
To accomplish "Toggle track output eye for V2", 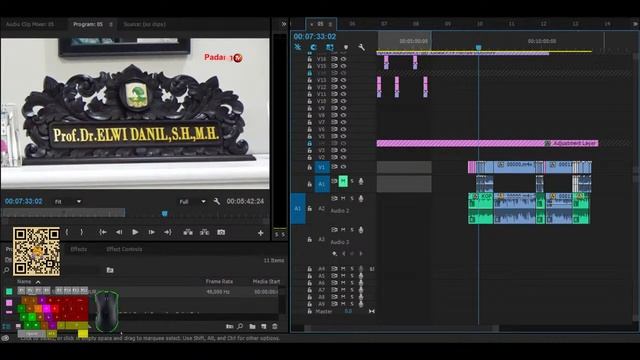I will 343,157.
